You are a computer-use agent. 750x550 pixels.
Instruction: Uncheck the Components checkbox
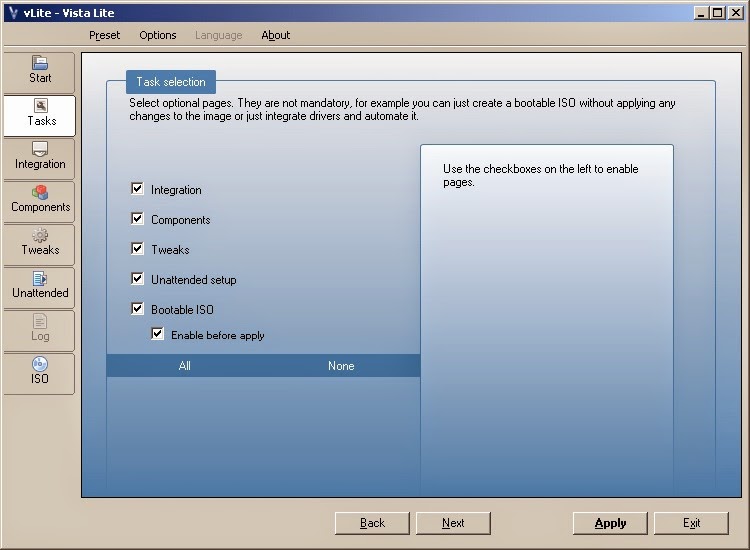137,219
